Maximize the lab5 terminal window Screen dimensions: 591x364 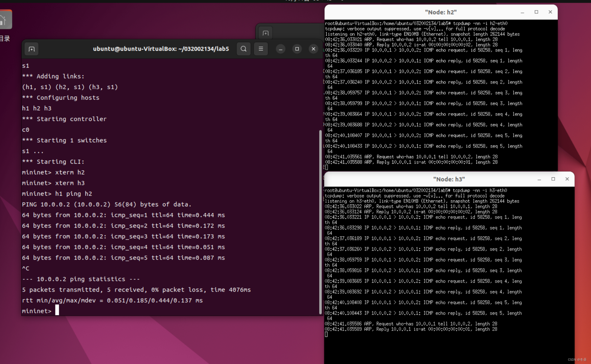tap(297, 49)
